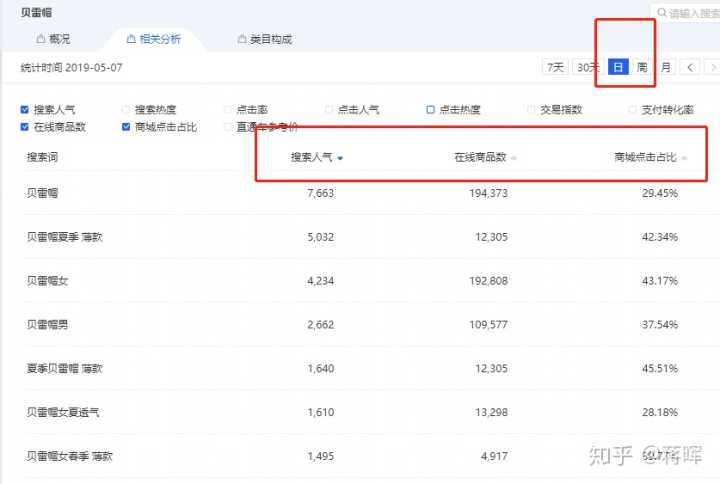Image resolution: width=720 pixels, height=484 pixels.
Task: Open the 概况 tab
Action: click(52, 39)
